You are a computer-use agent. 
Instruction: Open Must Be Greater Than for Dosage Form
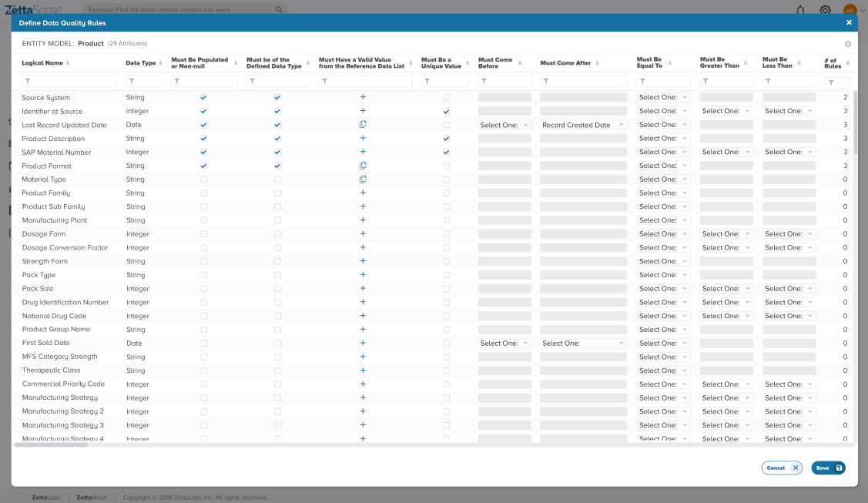[726, 234]
